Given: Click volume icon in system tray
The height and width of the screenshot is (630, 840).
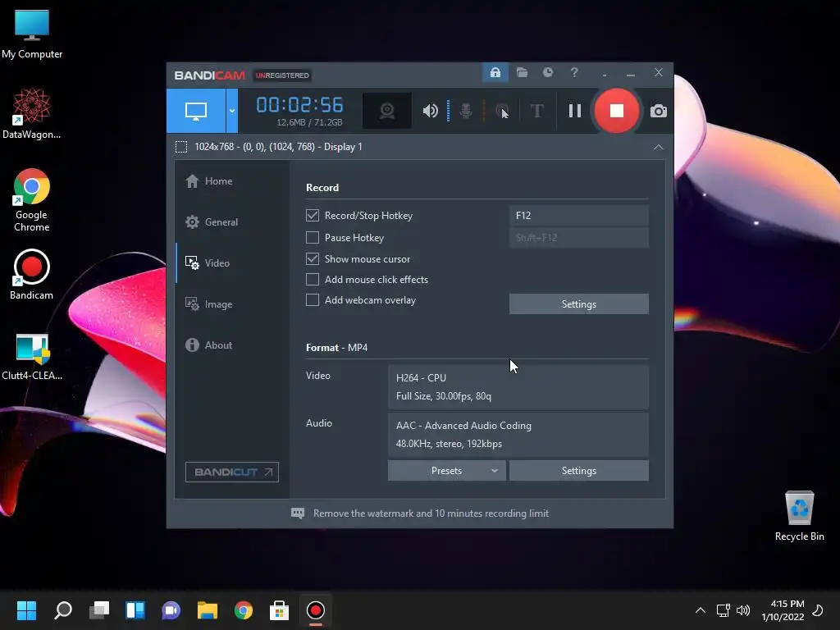Looking at the screenshot, I should click(743, 610).
